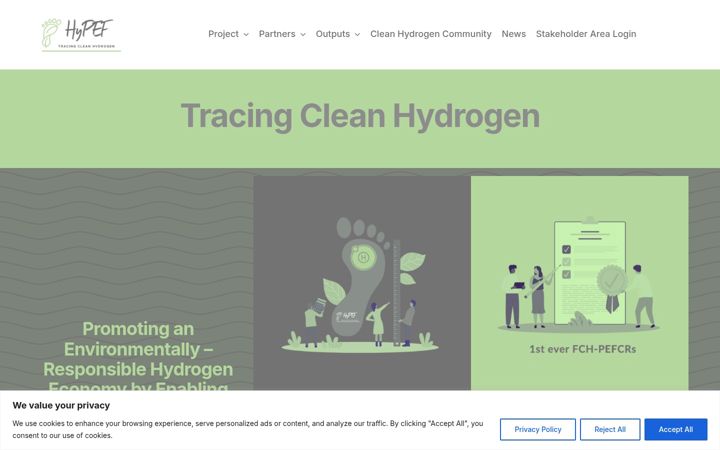Select the Tracing Clean Hydrogen heading

(x=360, y=116)
